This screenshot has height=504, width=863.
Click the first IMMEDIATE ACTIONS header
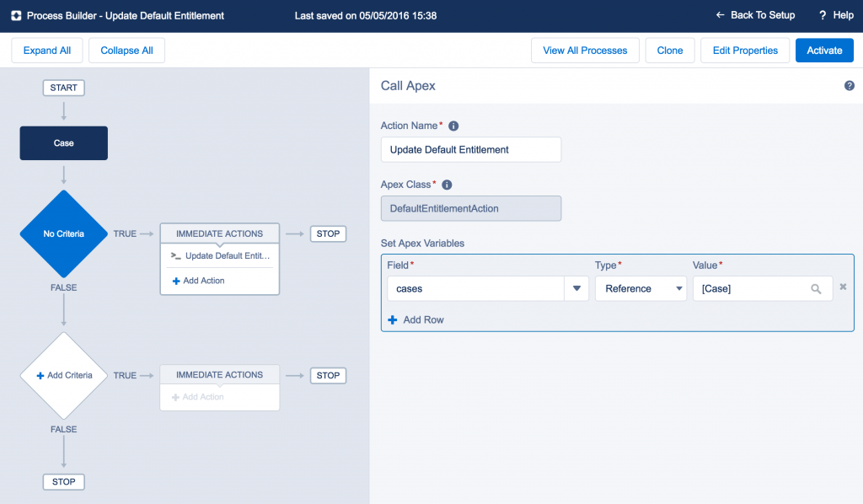point(220,233)
